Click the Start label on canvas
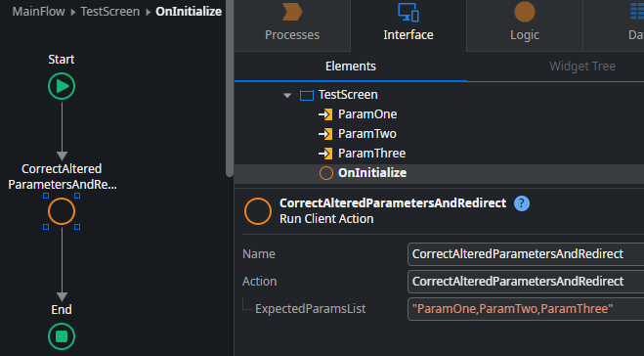The width and height of the screenshot is (644, 356). pos(62,60)
